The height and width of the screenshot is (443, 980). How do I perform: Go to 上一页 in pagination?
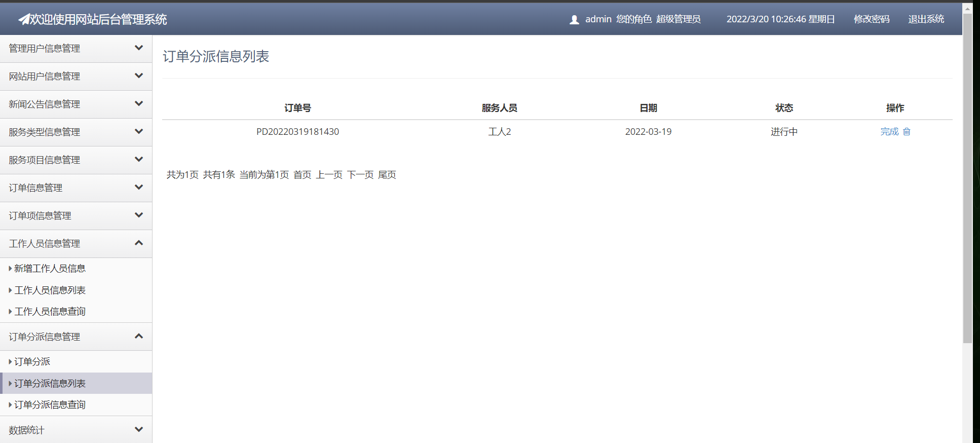329,175
